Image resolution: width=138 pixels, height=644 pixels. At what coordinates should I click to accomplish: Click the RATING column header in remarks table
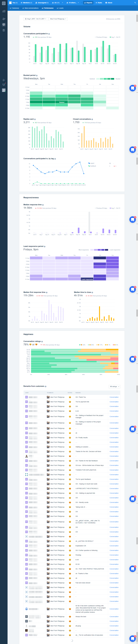click(70, 393)
